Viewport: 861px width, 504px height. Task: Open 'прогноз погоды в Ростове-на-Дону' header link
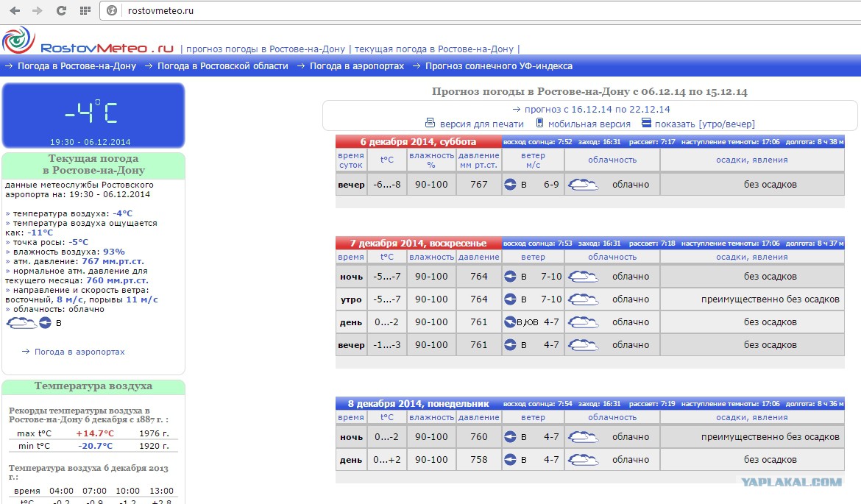click(266, 49)
